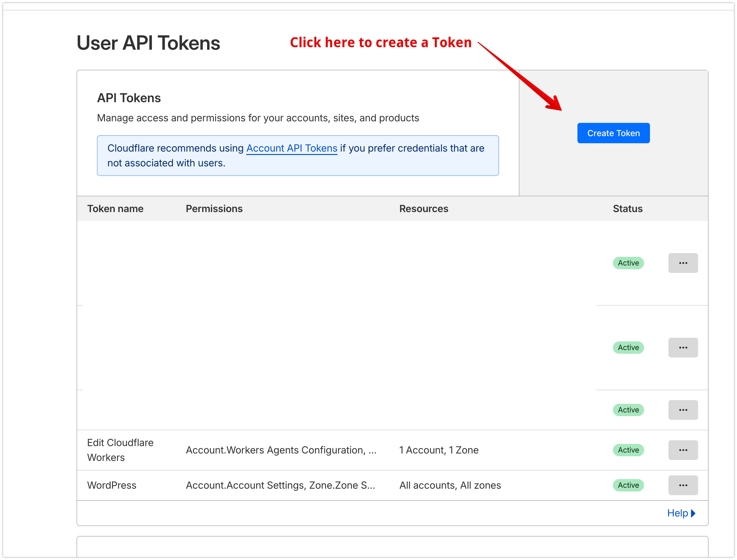Open the options menu for Edit Cloudflare Workers token
The height and width of the screenshot is (560, 737).
[x=683, y=450]
